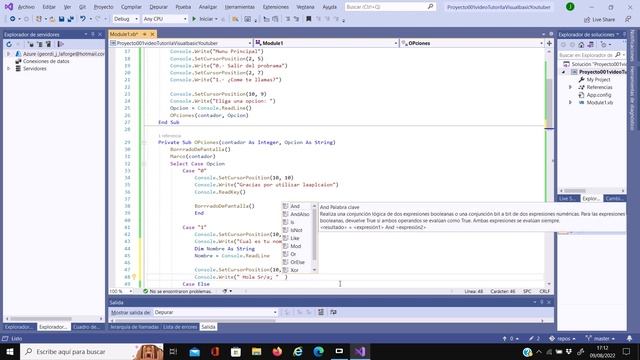
Task: Expand the Azure node in server explorer
Action: tap(9, 54)
